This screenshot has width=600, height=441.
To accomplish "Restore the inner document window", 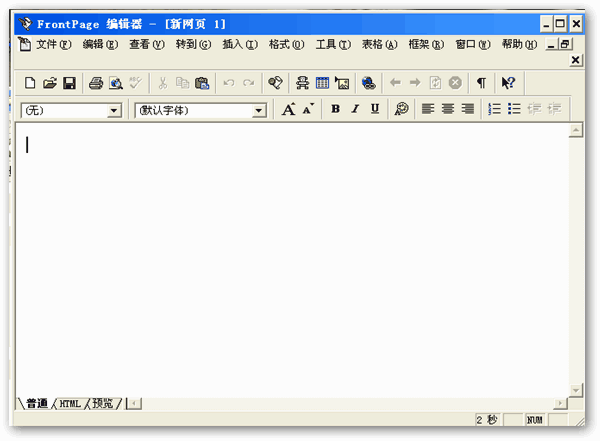I will (565, 44).
